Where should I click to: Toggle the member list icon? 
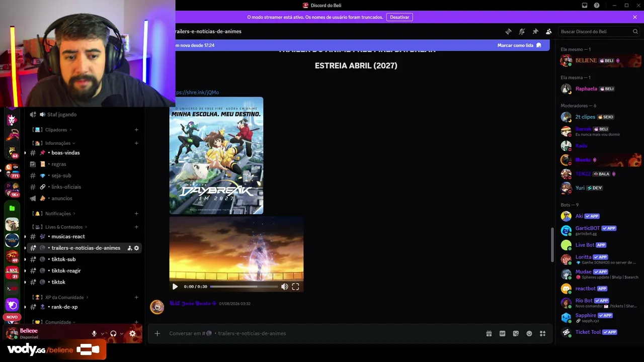[549, 31]
